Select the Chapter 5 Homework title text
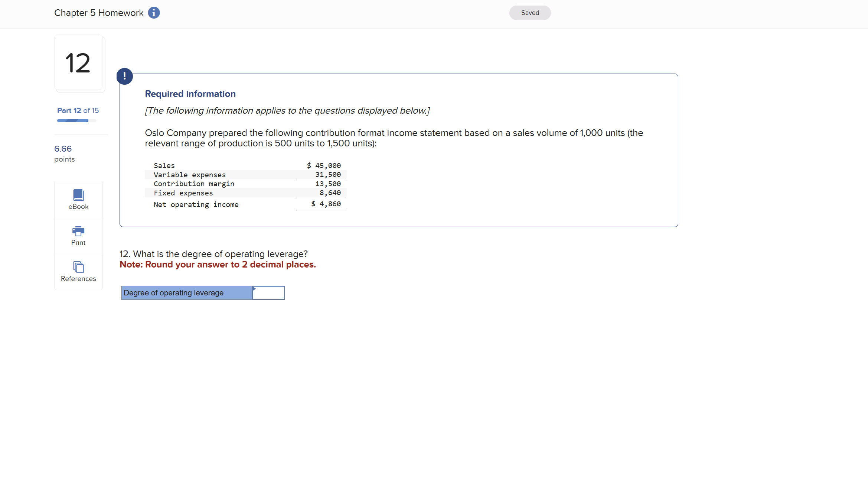 click(99, 13)
